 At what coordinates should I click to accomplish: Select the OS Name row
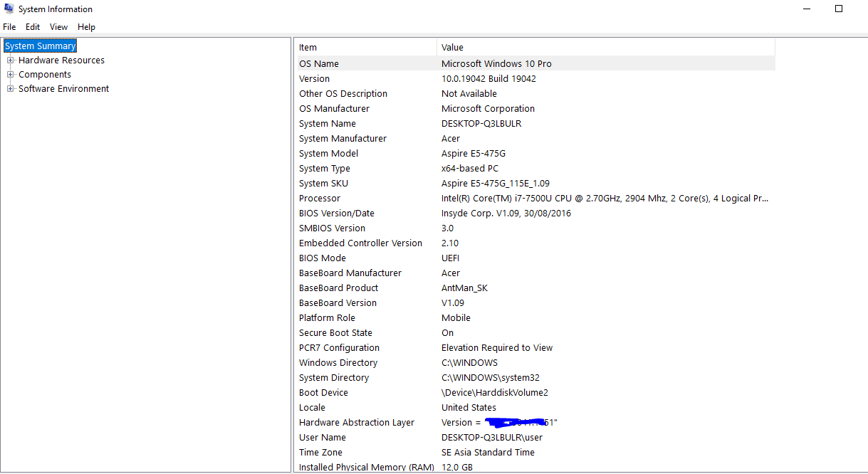(x=535, y=63)
